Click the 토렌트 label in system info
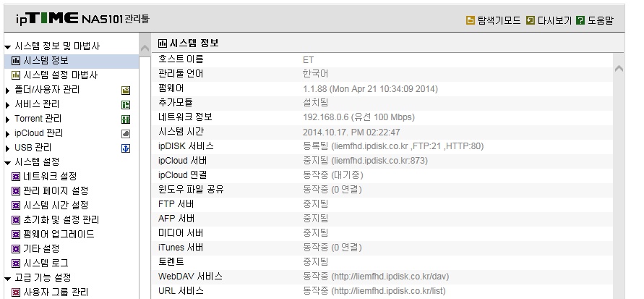 click(171, 261)
